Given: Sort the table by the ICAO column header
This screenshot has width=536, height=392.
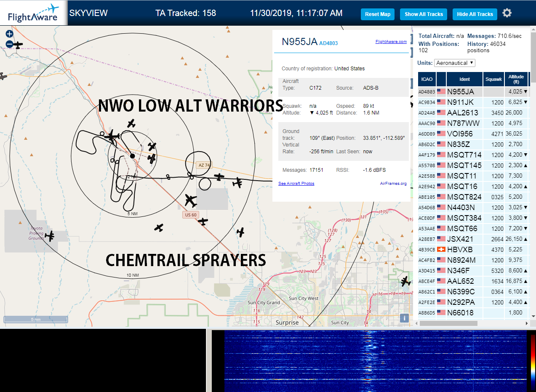Looking at the screenshot, I should coord(427,79).
